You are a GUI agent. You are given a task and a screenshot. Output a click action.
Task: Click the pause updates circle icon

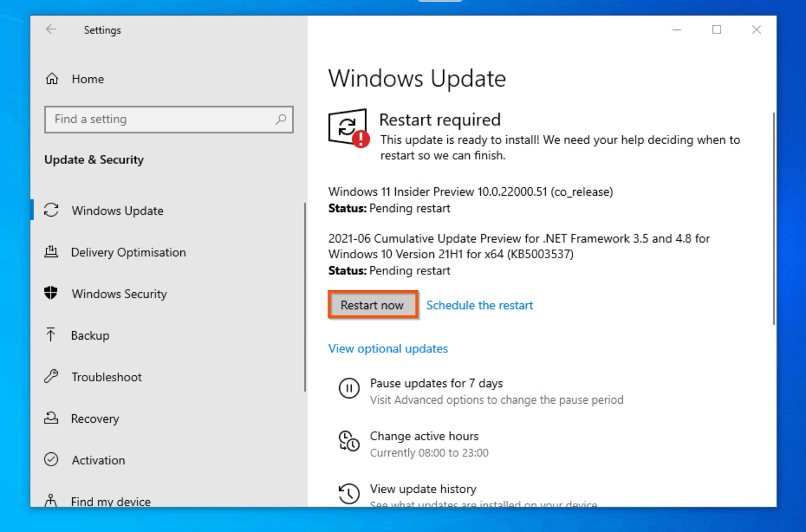[x=349, y=389]
